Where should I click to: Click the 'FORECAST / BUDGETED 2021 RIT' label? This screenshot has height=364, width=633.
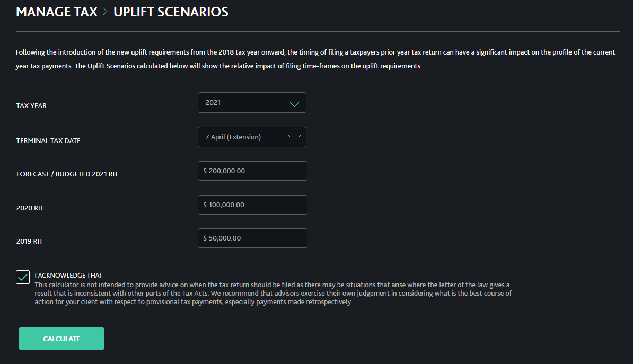[x=67, y=174]
